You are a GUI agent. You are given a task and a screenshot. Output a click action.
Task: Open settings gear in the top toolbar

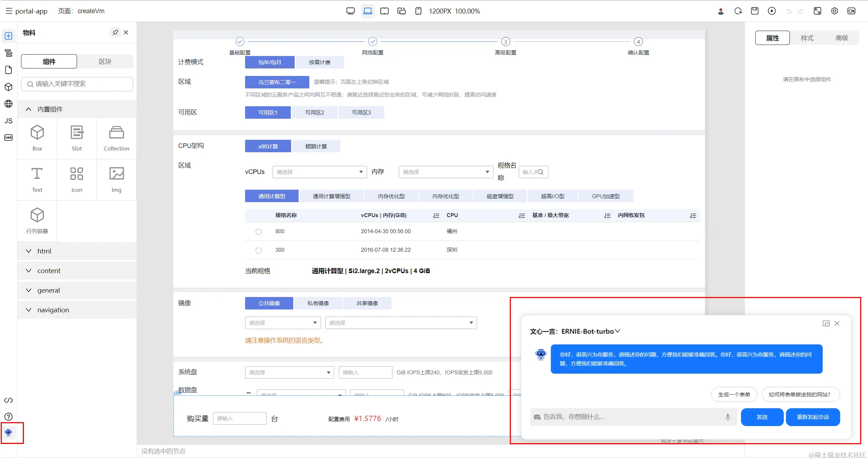tap(834, 11)
